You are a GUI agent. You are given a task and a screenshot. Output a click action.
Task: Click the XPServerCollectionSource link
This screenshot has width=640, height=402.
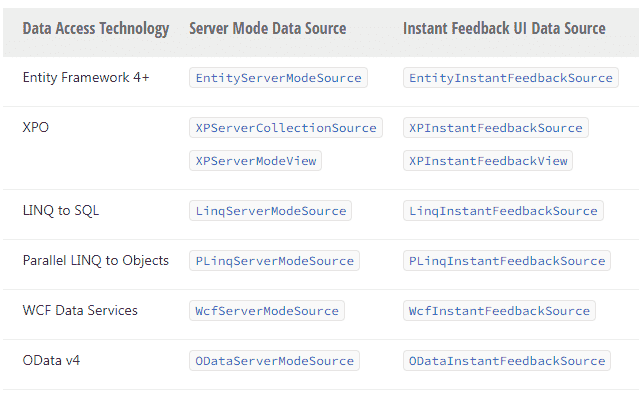[286, 128]
